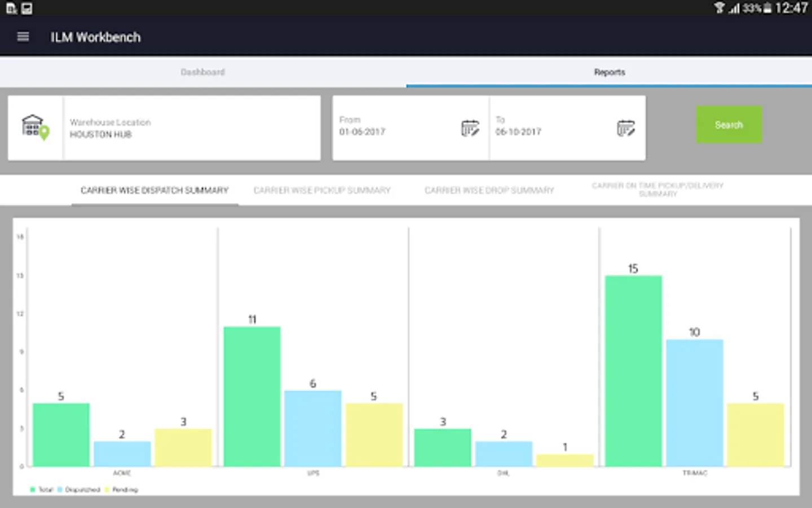
Task: Select TRIMAC total bar valued 15
Action: tap(633, 371)
